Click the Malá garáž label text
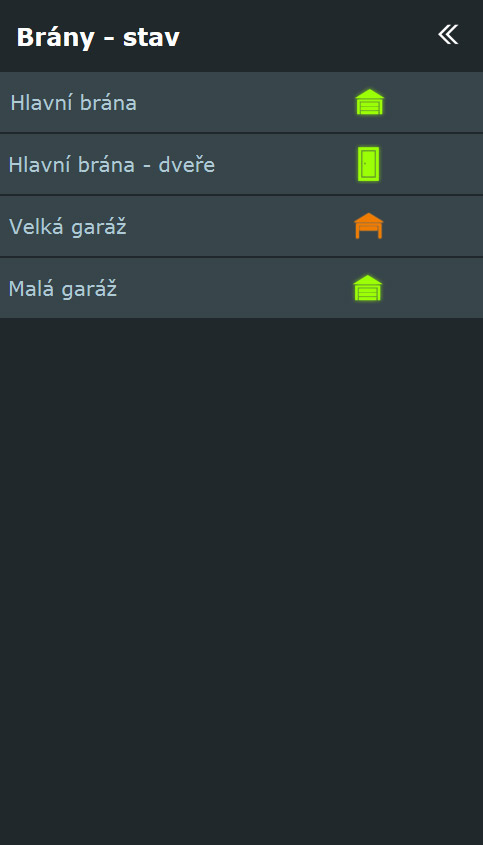The height and width of the screenshot is (845, 483). (63, 289)
